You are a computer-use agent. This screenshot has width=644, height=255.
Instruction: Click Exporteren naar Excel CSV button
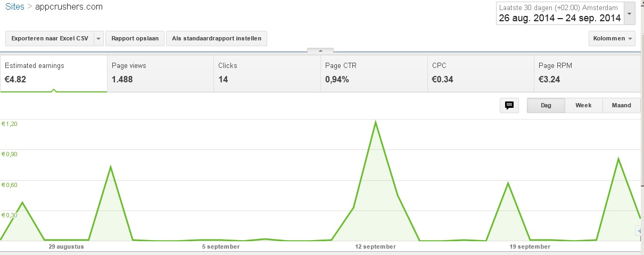49,39
